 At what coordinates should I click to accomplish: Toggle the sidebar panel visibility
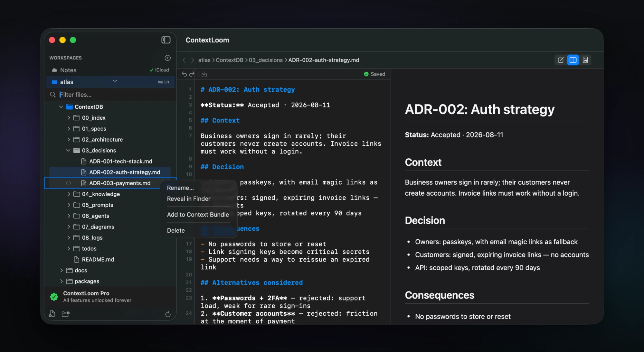166,40
